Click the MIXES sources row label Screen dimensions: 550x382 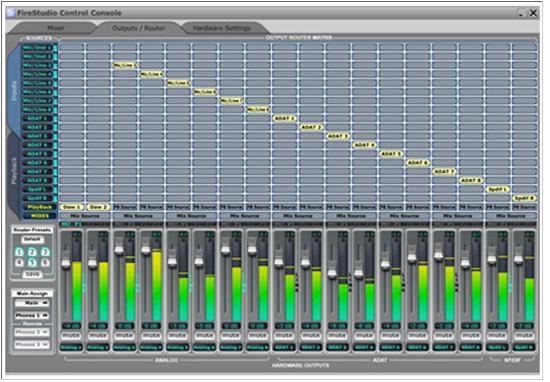coord(39,216)
